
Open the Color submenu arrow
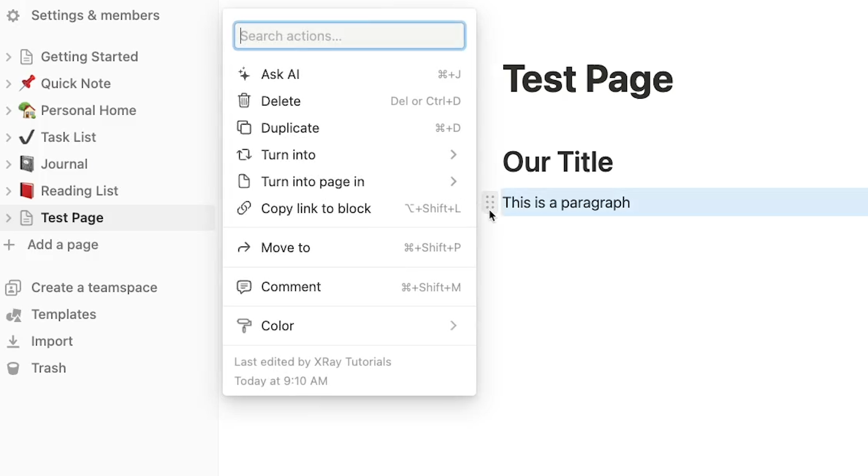pos(454,326)
